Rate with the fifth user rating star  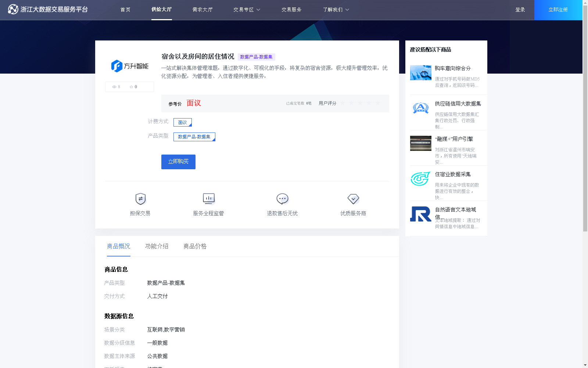pos(378,103)
